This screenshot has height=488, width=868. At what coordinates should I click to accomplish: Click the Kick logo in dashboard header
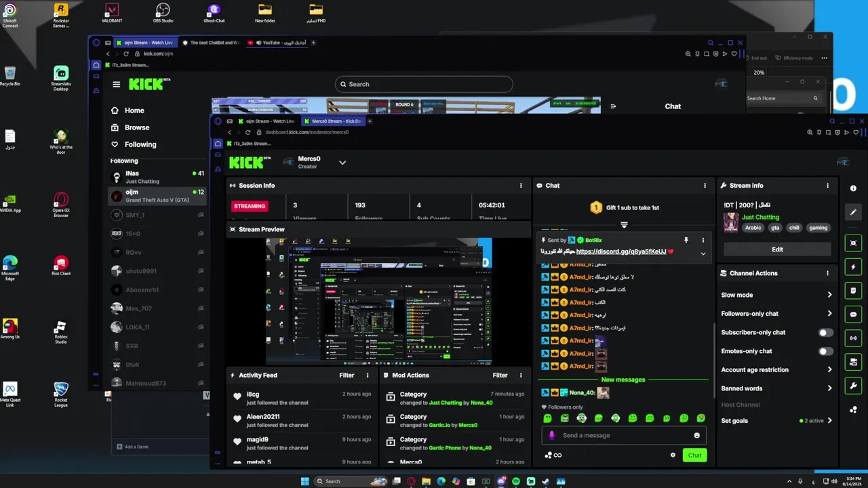(250, 163)
